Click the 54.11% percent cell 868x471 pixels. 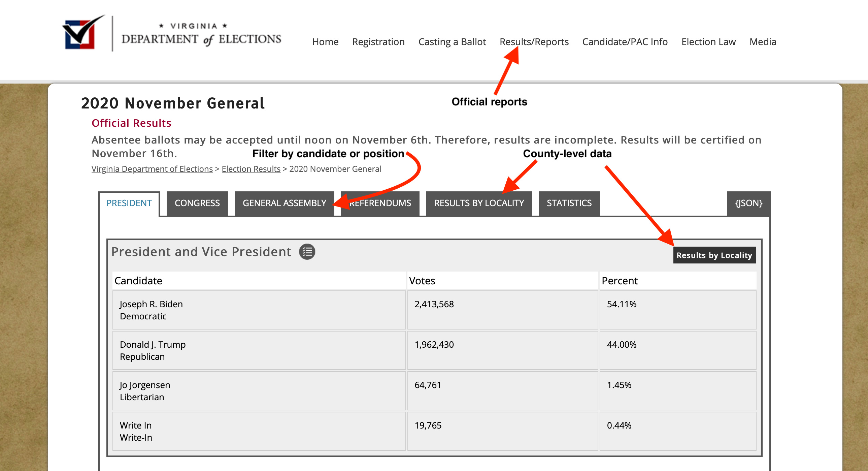click(x=678, y=310)
